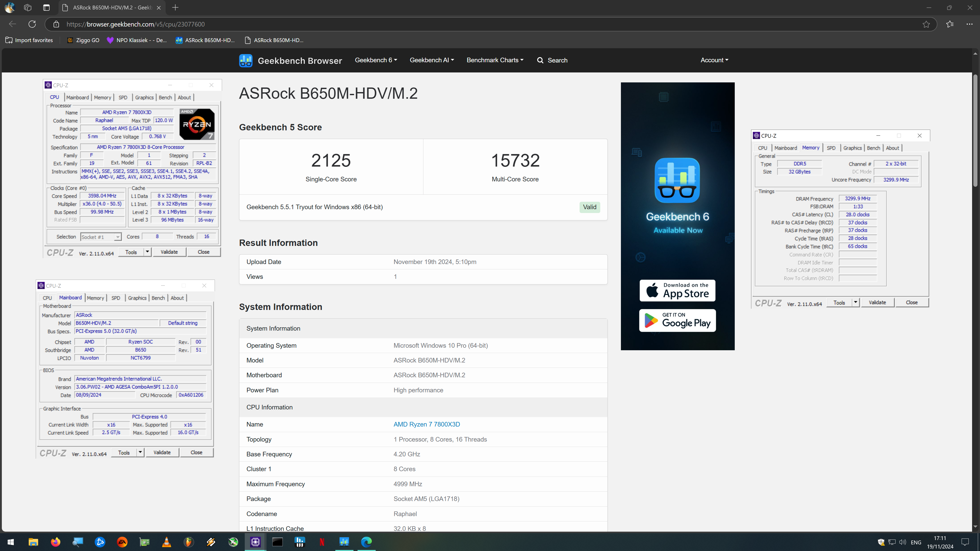980x551 pixels.
Task: Open the Benchmark Charts dropdown
Action: pyautogui.click(x=495, y=60)
